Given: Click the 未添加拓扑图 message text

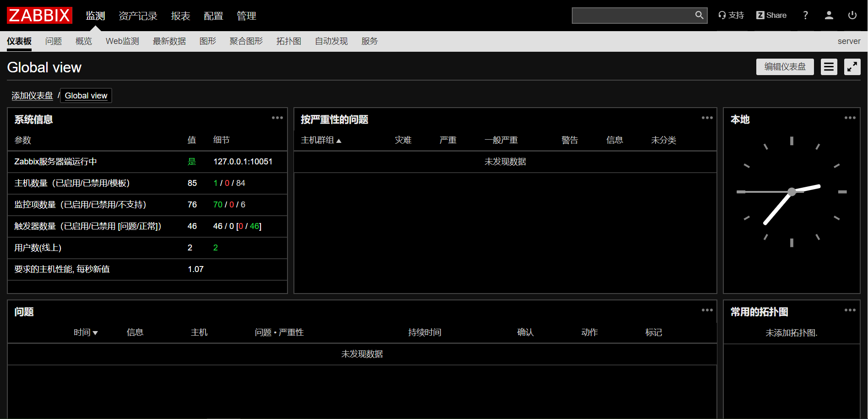Looking at the screenshot, I should 792,333.
